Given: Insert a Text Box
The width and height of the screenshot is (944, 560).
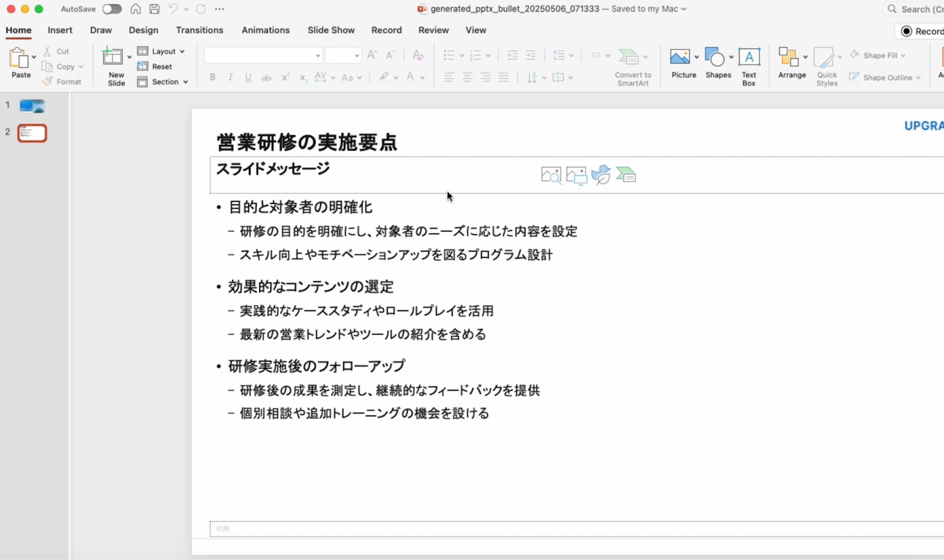Looking at the screenshot, I should [749, 57].
